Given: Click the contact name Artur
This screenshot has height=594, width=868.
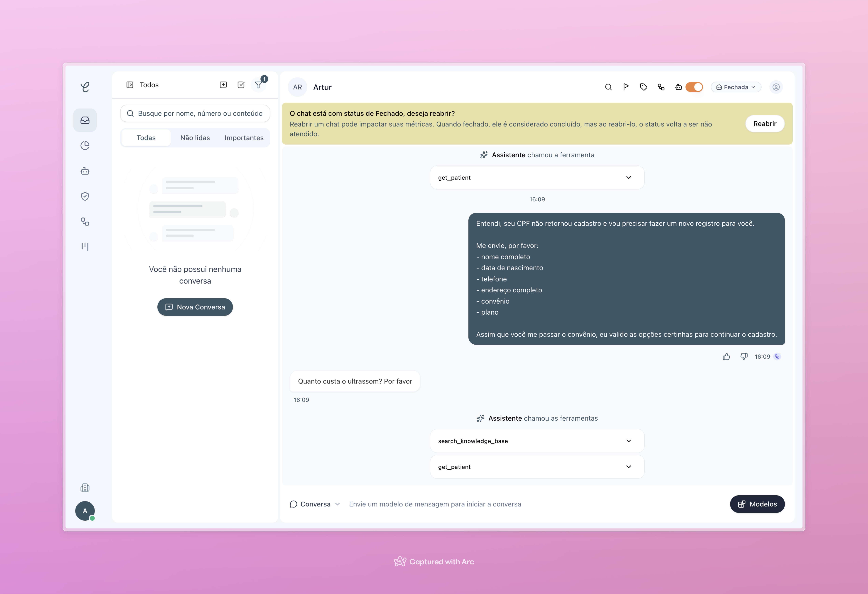Looking at the screenshot, I should tap(322, 87).
